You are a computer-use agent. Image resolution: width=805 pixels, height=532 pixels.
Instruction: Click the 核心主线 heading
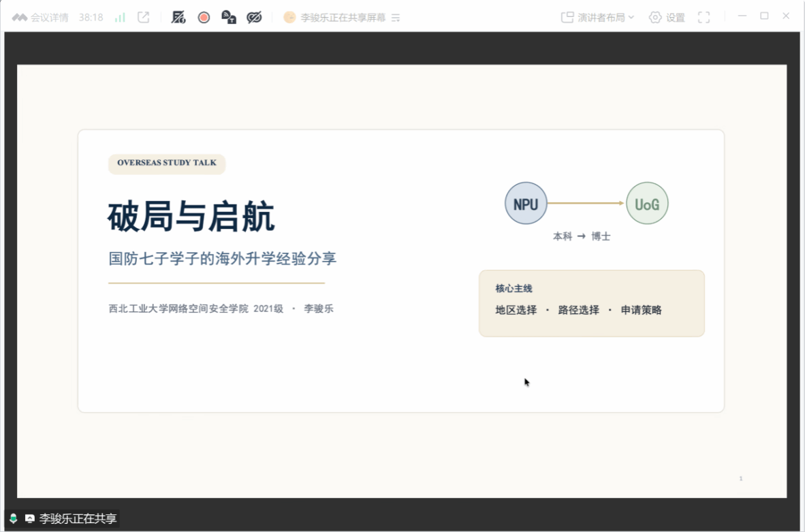(x=514, y=289)
